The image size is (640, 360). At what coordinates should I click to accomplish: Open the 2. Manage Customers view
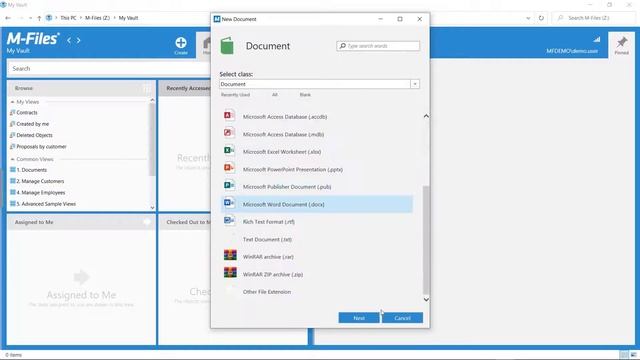coord(40,181)
